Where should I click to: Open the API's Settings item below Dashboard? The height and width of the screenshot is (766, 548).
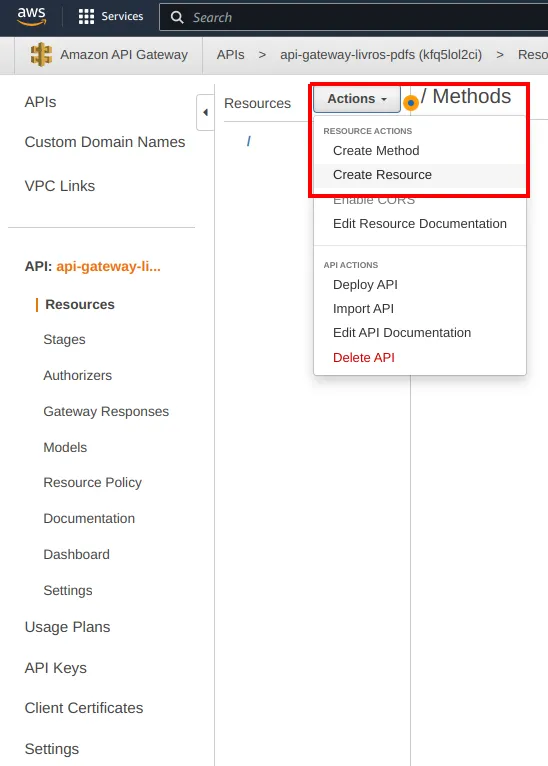coord(68,591)
